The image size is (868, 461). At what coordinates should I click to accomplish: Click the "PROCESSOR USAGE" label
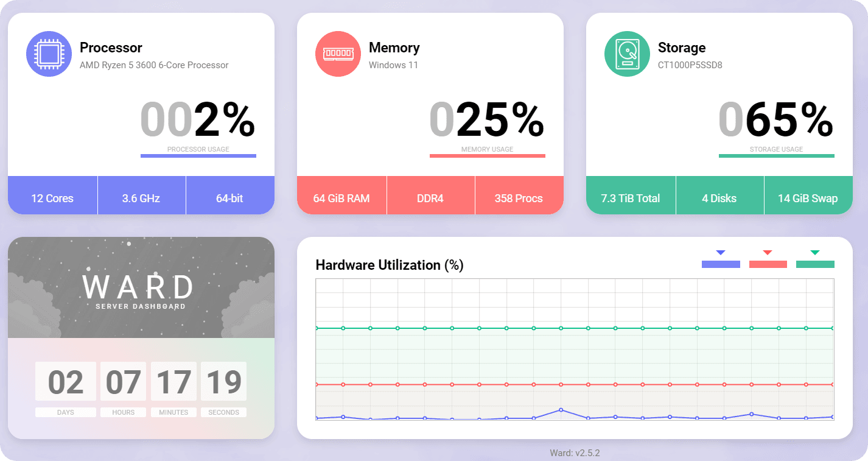(198, 149)
